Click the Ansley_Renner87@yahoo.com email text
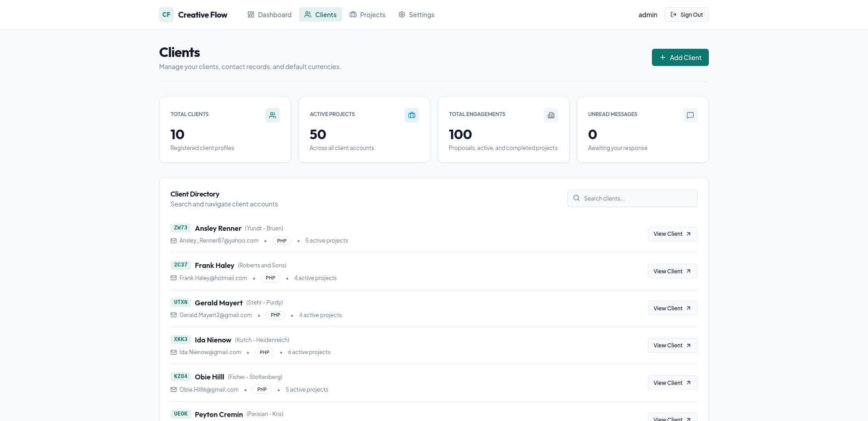The width and height of the screenshot is (868, 421). click(x=219, y=241)
